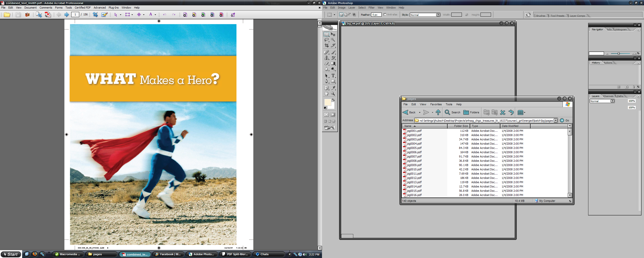This screenshot has width=644, height=258.
Task: Open the Style dropdown in options bar
Action: pos(438,15)
